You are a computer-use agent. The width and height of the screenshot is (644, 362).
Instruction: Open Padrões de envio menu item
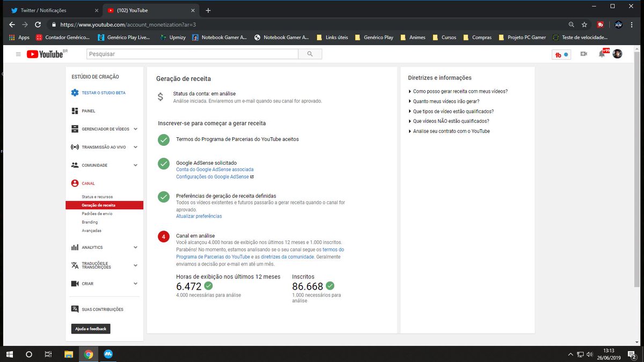pyautogui.click(x=97, y=213)
